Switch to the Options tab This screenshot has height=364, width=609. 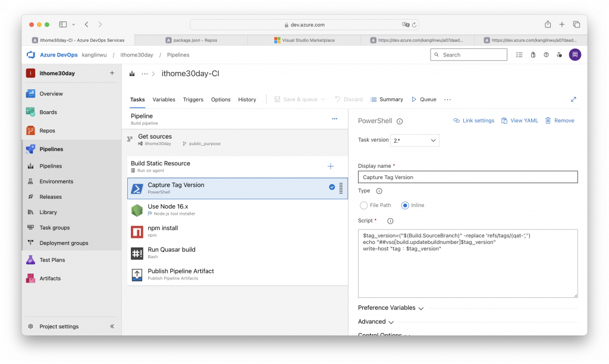(221, 99)
